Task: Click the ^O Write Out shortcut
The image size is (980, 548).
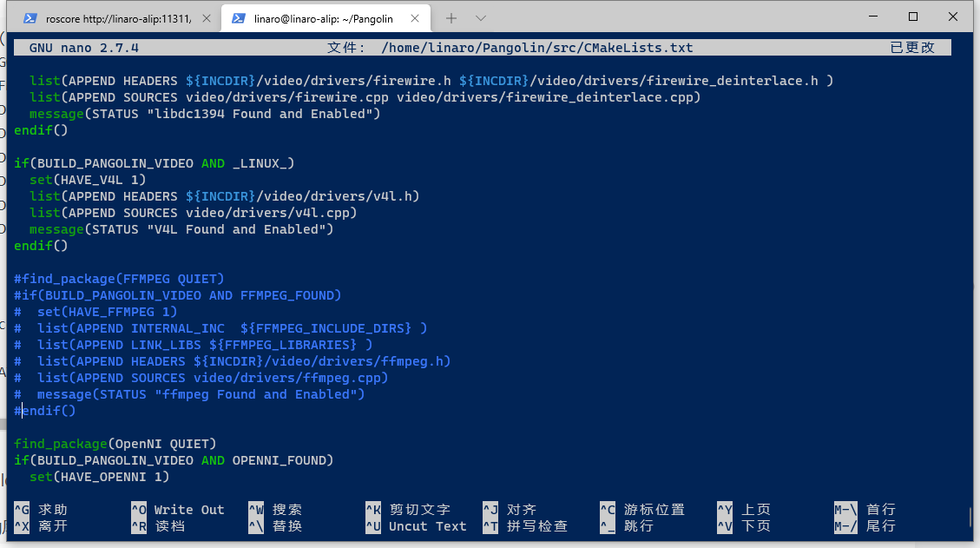Action: click(x=177, y=509)
